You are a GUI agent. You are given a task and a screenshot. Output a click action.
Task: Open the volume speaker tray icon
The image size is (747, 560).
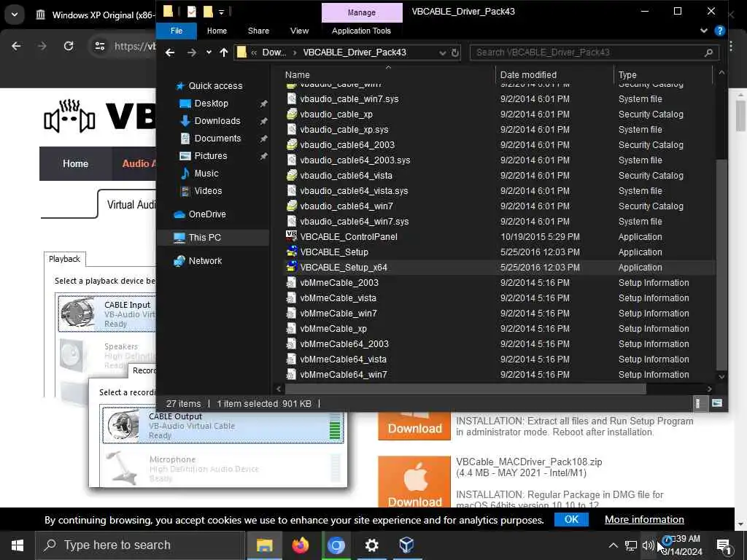tap(648, 545)
